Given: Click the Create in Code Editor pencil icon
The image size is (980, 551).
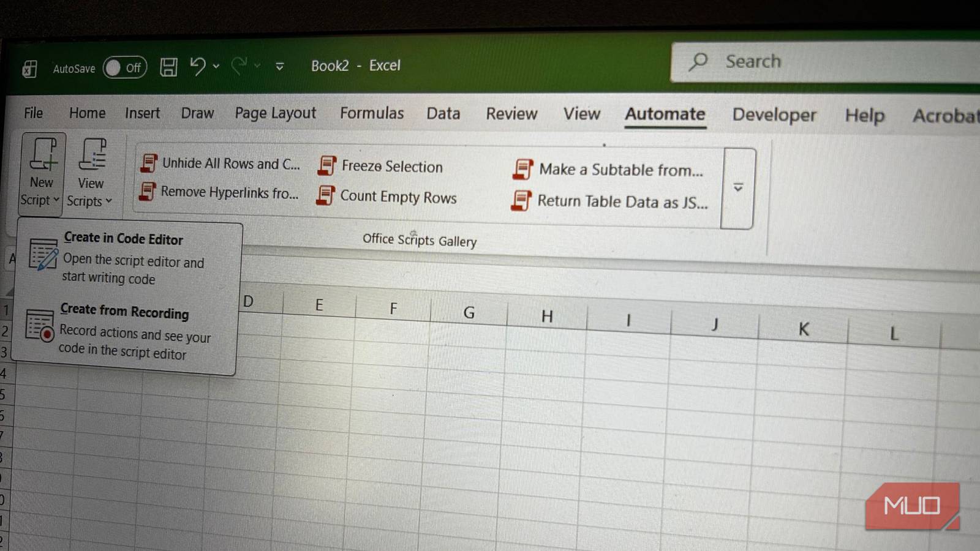Looking at the screenshot, I should pos(43,254).
